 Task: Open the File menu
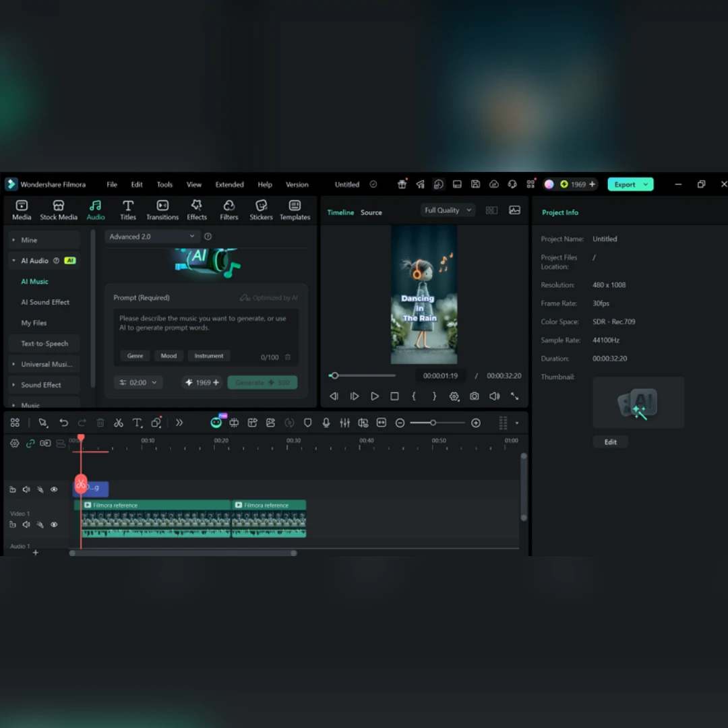[x=112, y=184]
